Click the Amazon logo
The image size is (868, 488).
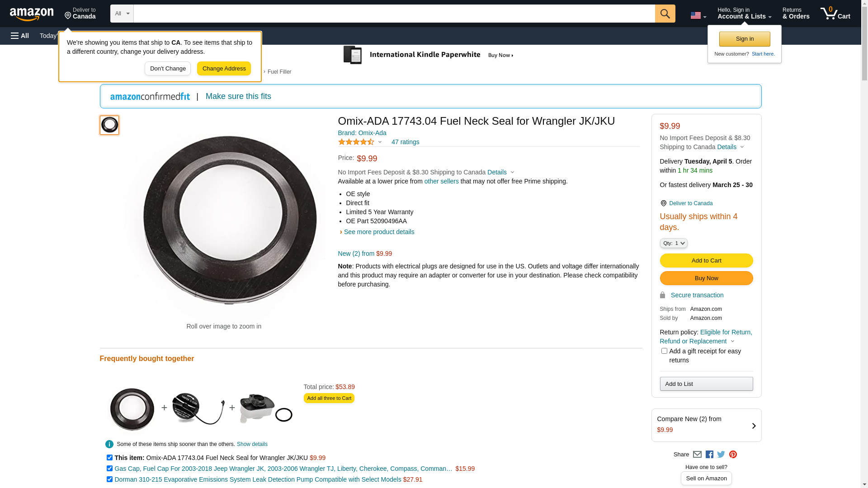[32, 14]
